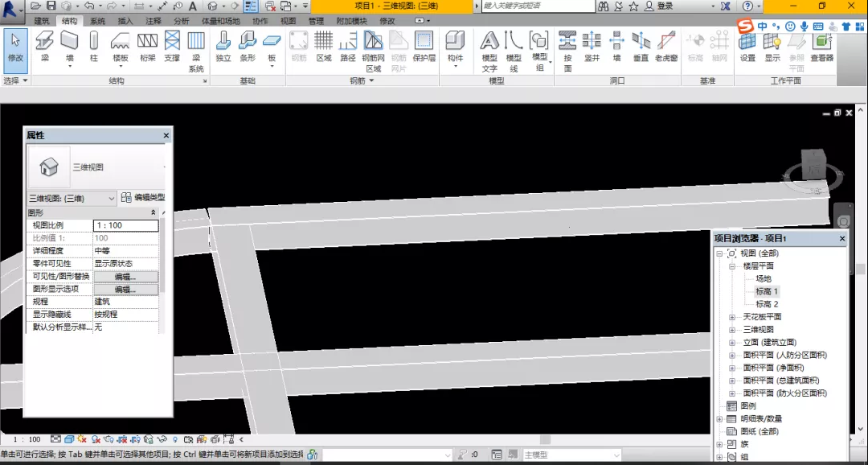
Task: Collapse the 楼层平面 tree node
Action: (x=732, y=266)
